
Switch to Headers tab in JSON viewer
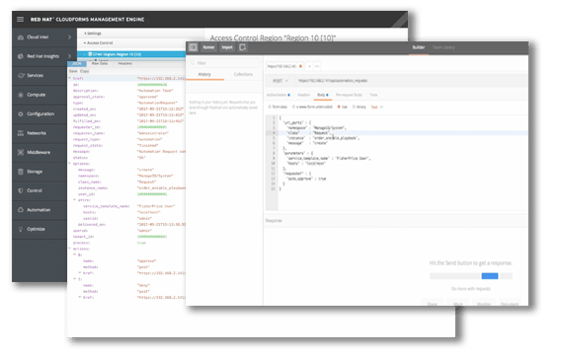(125, 63)
